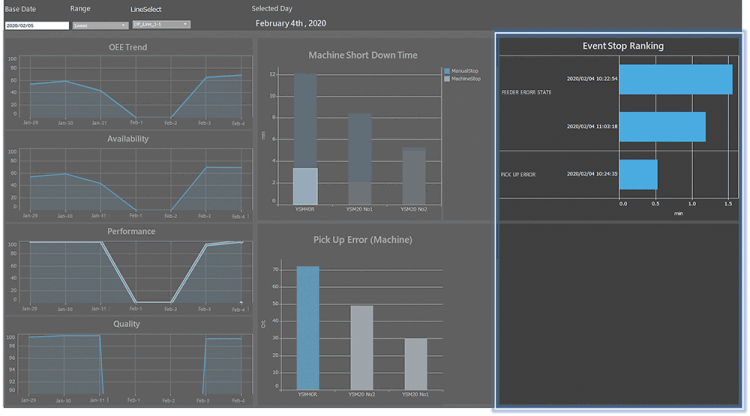750x416 pixels.
Task: Click the Availability chart title
Action: point(129,139)
